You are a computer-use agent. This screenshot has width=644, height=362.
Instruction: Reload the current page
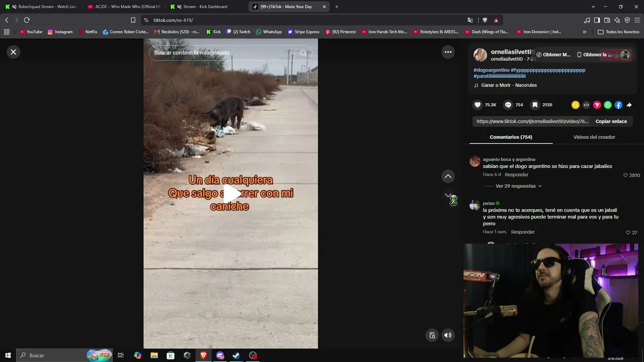27,20
